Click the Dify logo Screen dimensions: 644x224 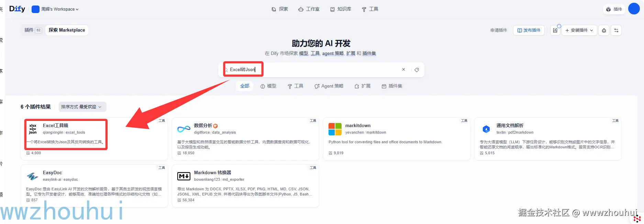(x=17, y=9)
